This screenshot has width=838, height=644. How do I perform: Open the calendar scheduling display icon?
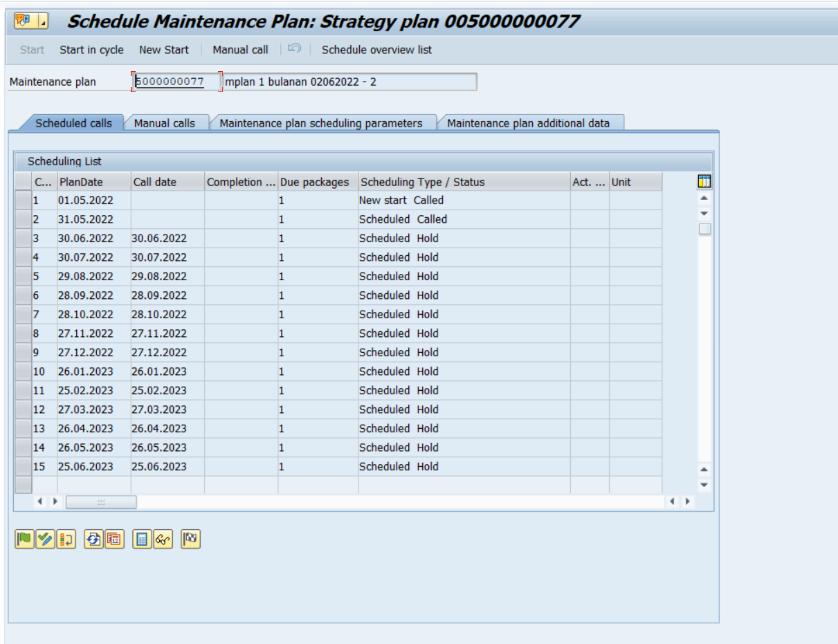(113, 537)
